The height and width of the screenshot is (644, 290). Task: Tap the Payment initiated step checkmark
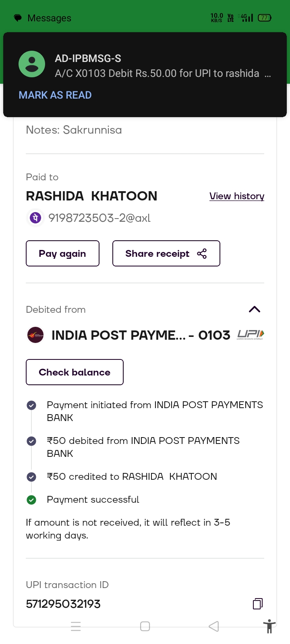(31, 405)
